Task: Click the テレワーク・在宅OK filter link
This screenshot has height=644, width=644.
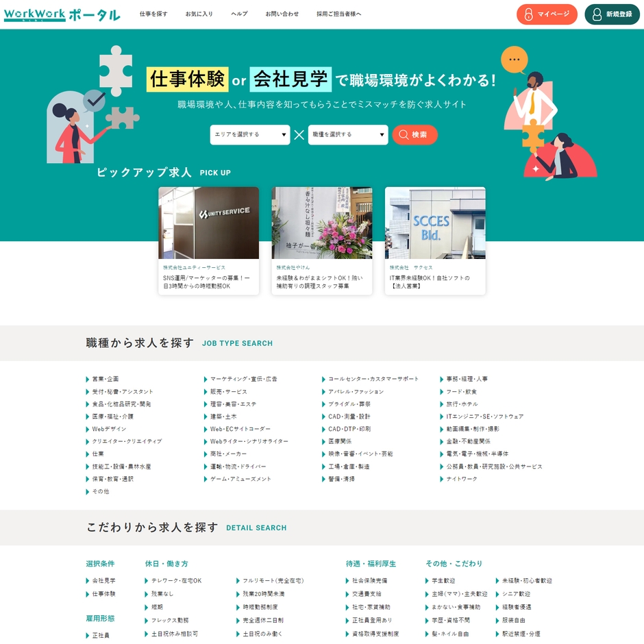Action: click(176, 581)
